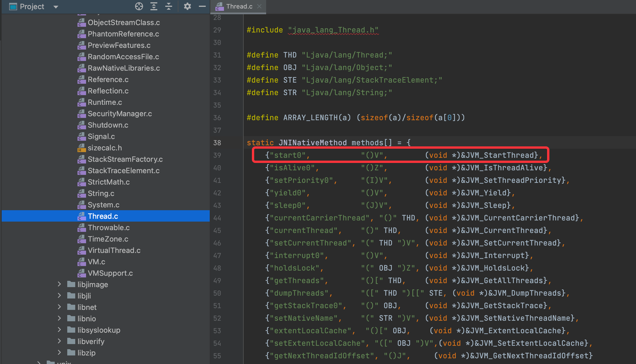Select Reference.c in project tree
Image resolution: width=636 pixels, height=364 pixels.
tap(108, 79)
